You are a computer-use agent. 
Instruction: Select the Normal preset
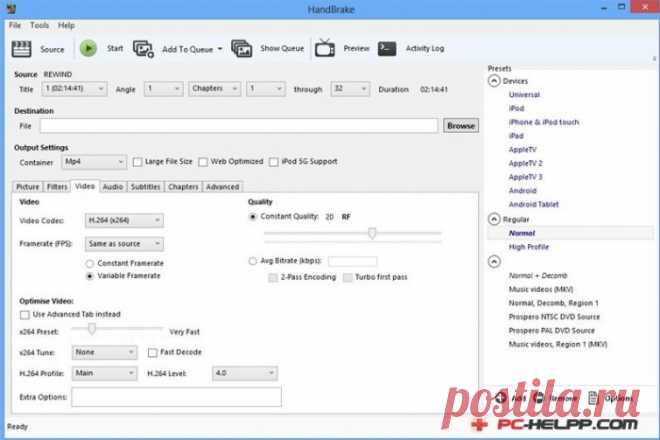tap(522, 233)
